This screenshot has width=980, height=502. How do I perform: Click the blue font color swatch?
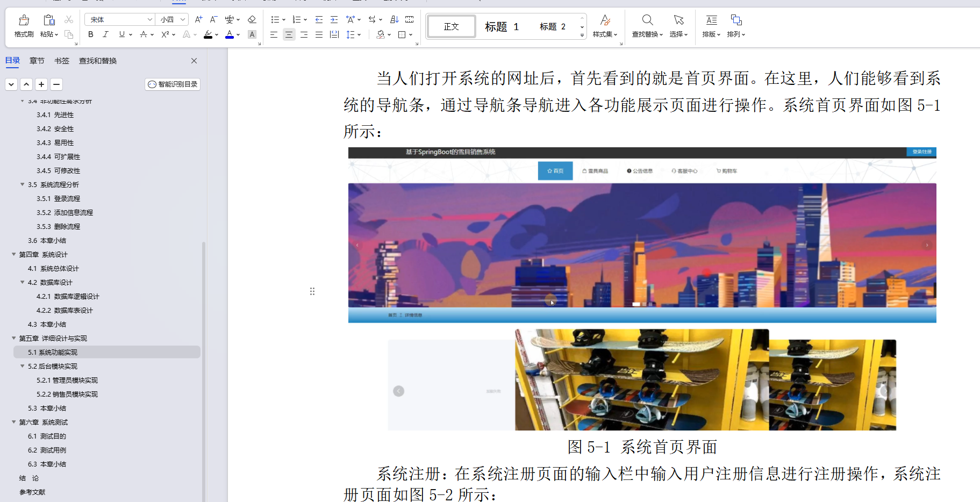(230, 34)
